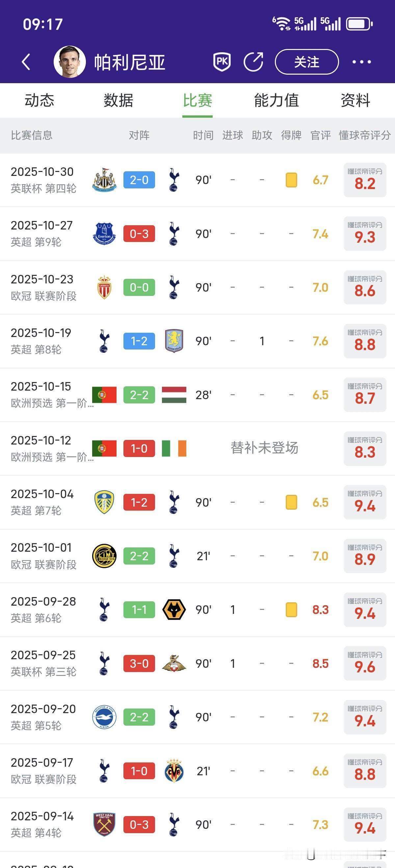Tap the Everton club crest

click(104, 233)
